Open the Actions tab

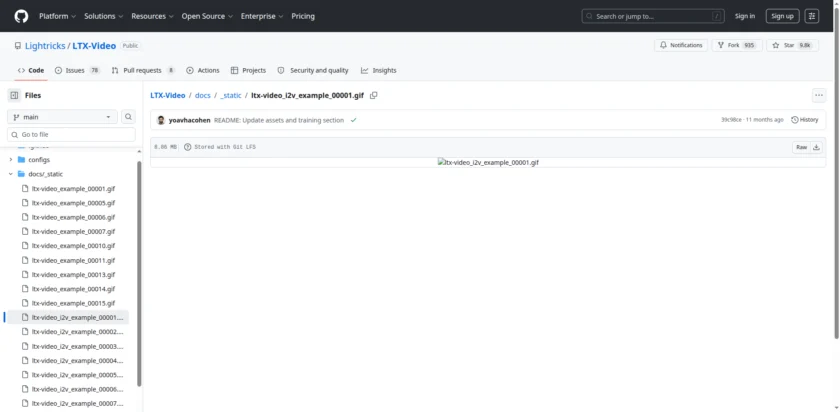(x=203, y=70)
